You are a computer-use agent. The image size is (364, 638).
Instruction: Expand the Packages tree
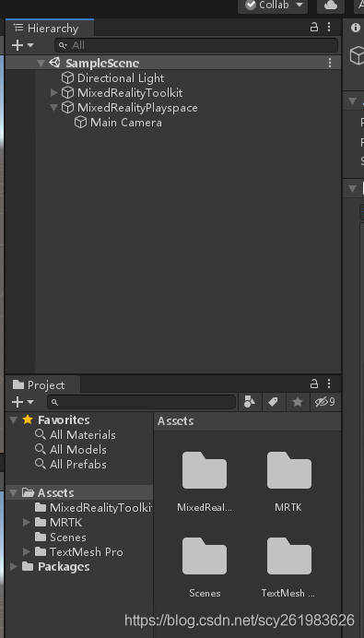click(x=14, y=567)
